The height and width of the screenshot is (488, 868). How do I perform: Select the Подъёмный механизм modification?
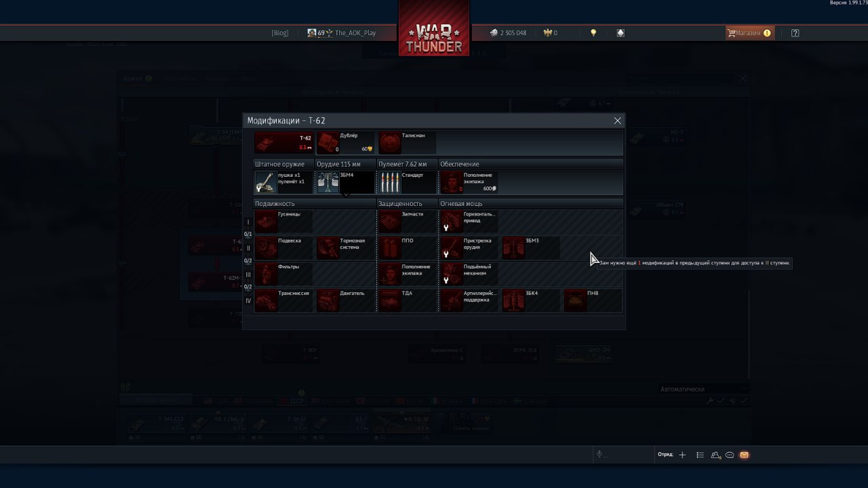(x=469, y=274)
